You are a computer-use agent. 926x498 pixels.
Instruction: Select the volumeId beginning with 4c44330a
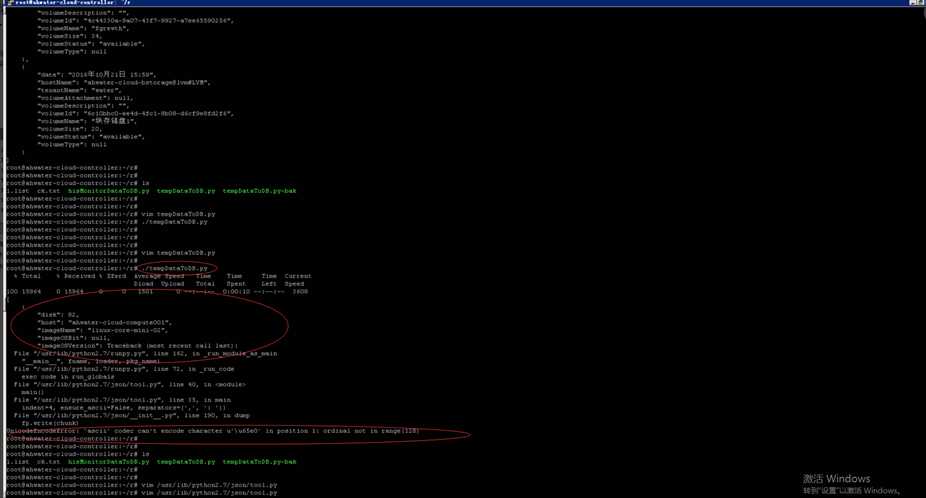point(136,21)
